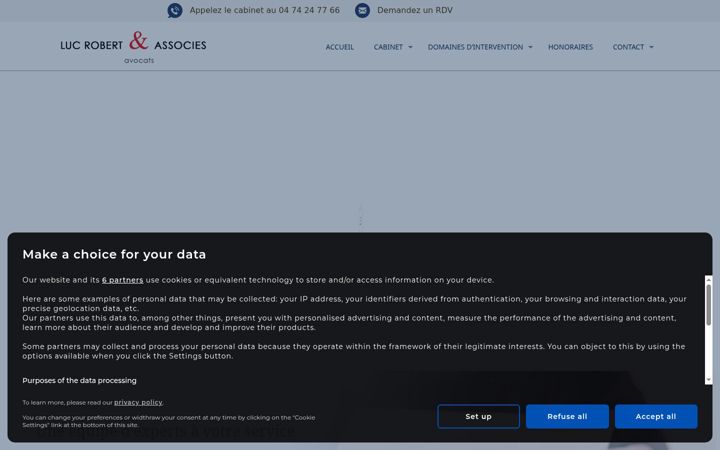Open the Domaines d'intervention menu
Viewport: 720px width, 450px height.
point(475,47)
